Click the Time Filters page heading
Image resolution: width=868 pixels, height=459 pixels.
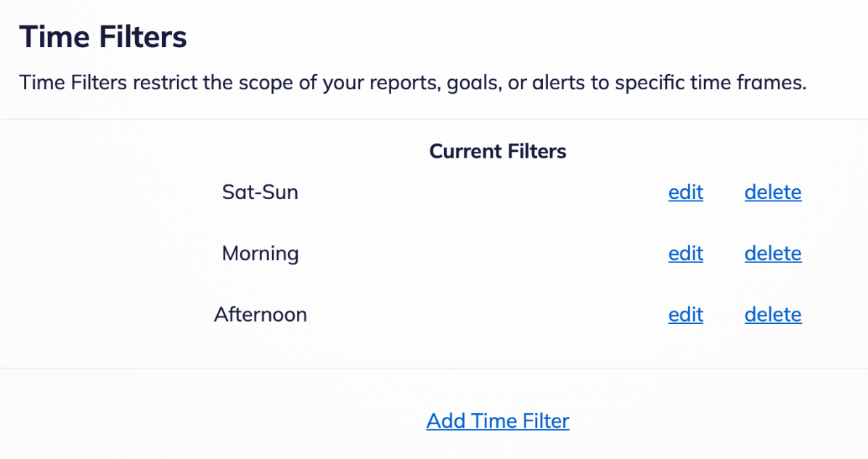pyautogui.click(x=103, y=36)
